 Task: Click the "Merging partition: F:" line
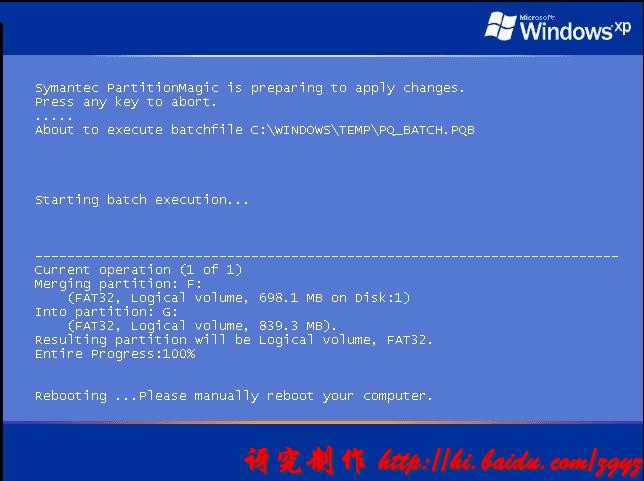[118, 284]
